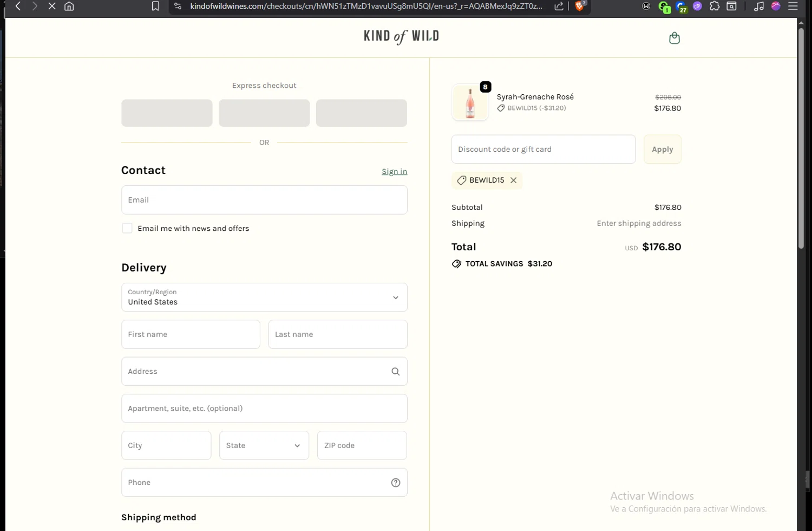Viewport: 812px width, 531px height.
Task: Click the Sign in link
Action: (394, 171)
